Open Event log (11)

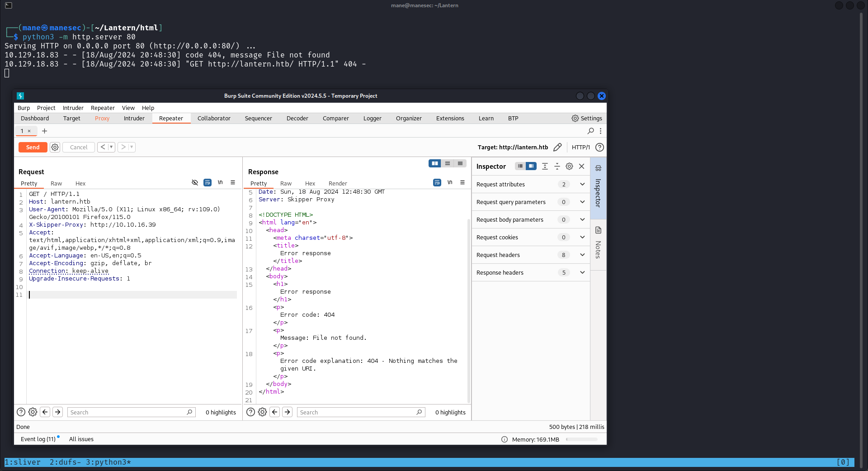[x=38, y=439]
